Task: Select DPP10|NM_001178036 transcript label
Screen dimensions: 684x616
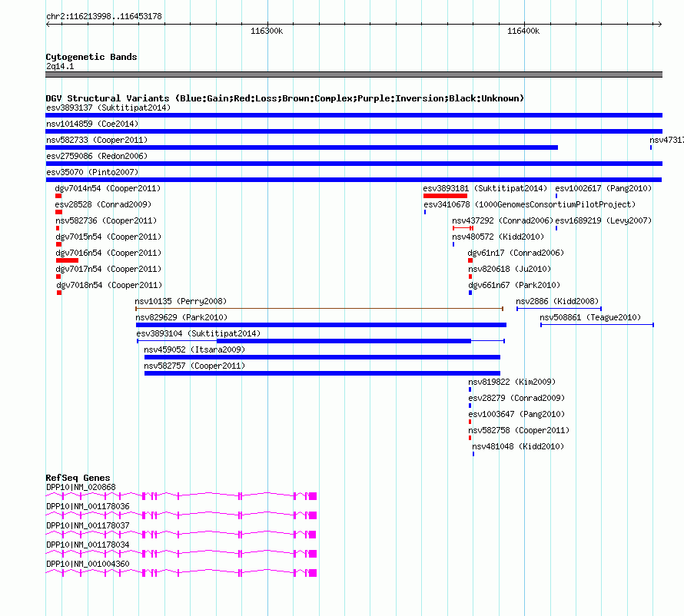Action: pyautogui.click(x=88, y=507)
